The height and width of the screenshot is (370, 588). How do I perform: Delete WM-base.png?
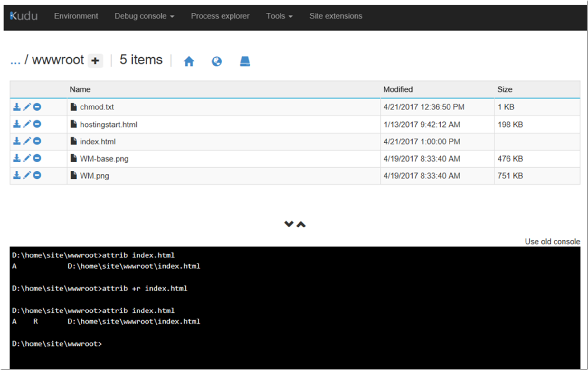click(x=37, y=158)
